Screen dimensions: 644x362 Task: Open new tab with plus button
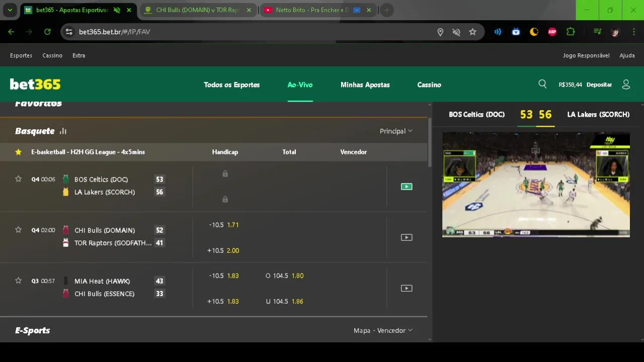(386, 10)
